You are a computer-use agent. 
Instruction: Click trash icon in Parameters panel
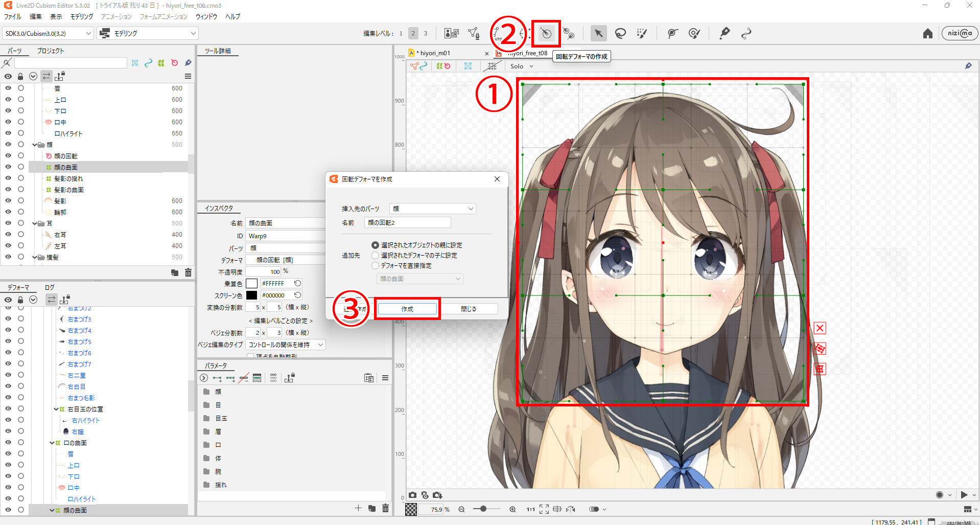[385, 508]
